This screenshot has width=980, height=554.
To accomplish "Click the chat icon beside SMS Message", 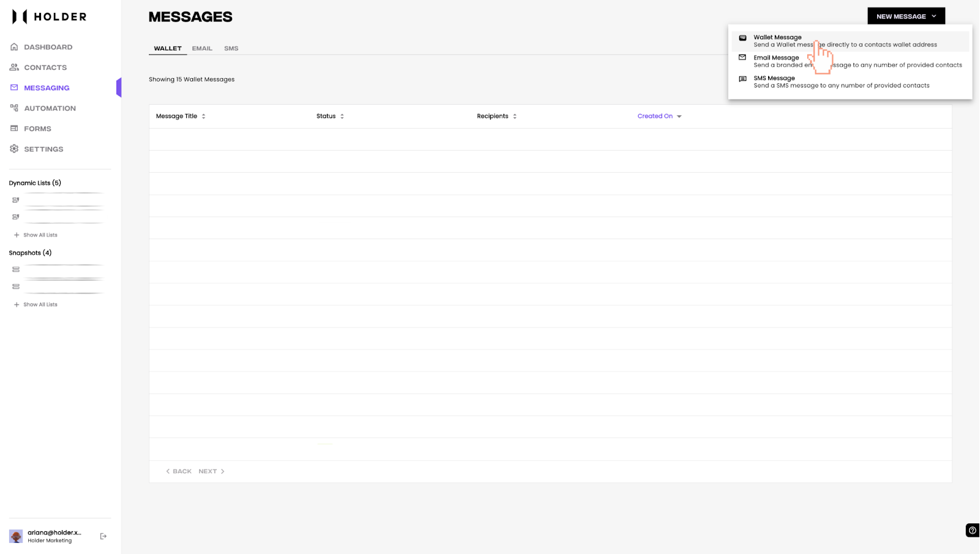I will (x=742, y=79).
